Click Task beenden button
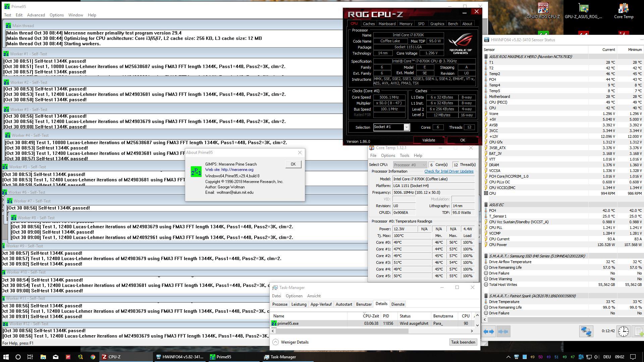The width and height of the screenshot is (644, 362). [x=463, y=342]
